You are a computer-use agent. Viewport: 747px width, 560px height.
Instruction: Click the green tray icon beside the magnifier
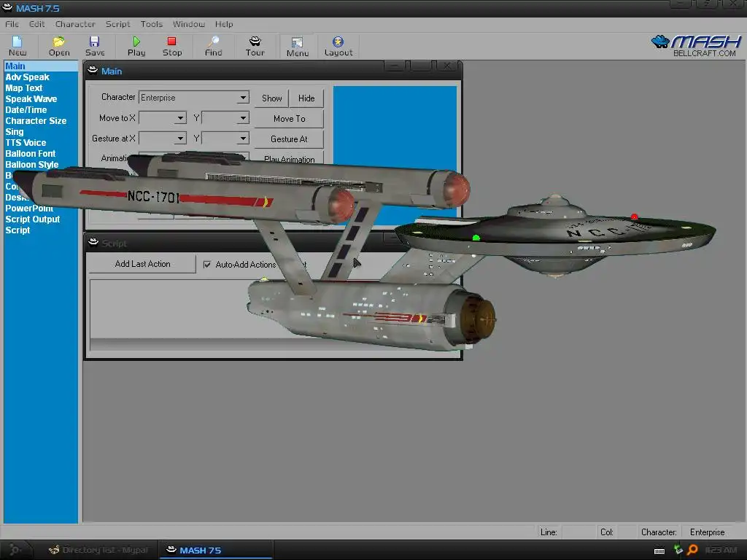pyautogui.click(x=678, y=550)
